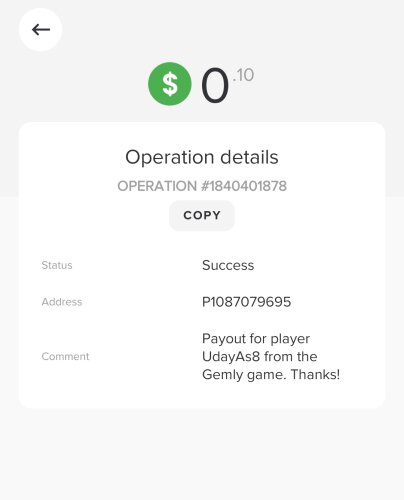Click the Status label
Viewport: 404px width, 500px height.
[x=57, y=265]
